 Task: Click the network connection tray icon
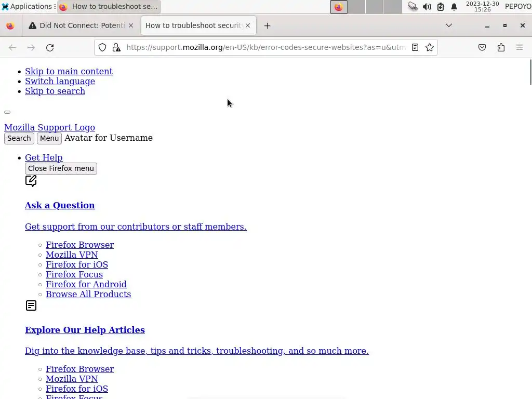point(413,6)
